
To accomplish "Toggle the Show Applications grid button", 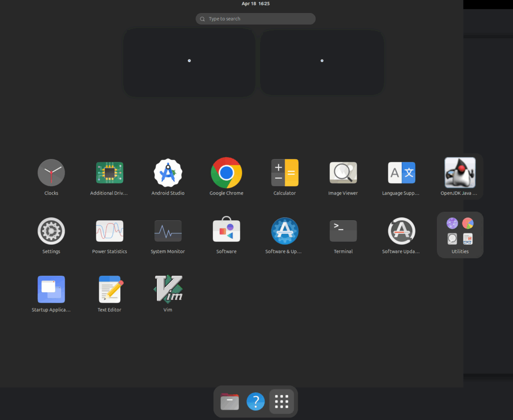I will pos(282,401).
